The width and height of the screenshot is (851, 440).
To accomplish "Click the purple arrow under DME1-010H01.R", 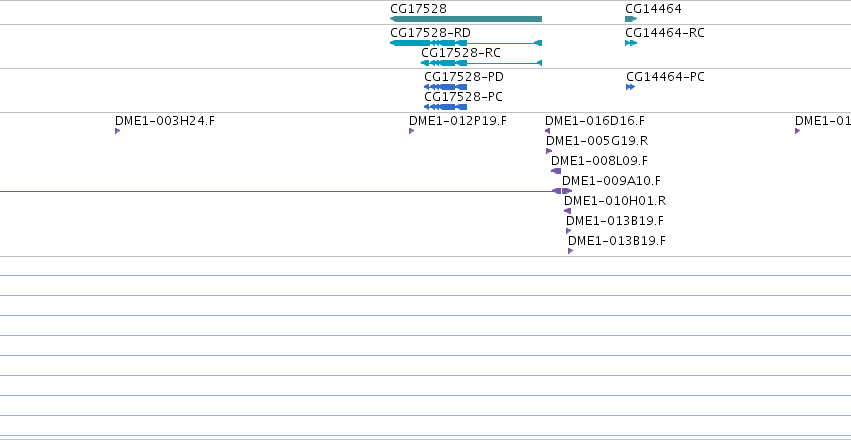I will click(567, 211).
